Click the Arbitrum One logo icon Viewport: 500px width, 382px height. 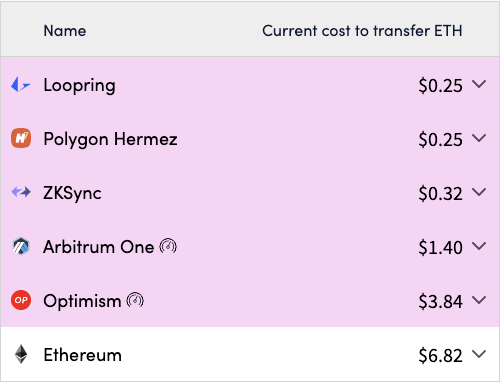click(21, 246)
